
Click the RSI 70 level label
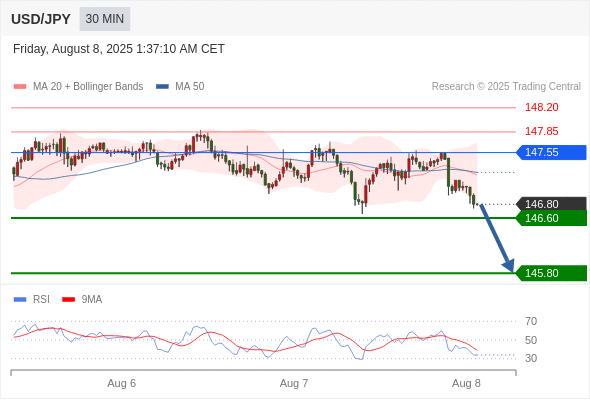click(531, 321)
